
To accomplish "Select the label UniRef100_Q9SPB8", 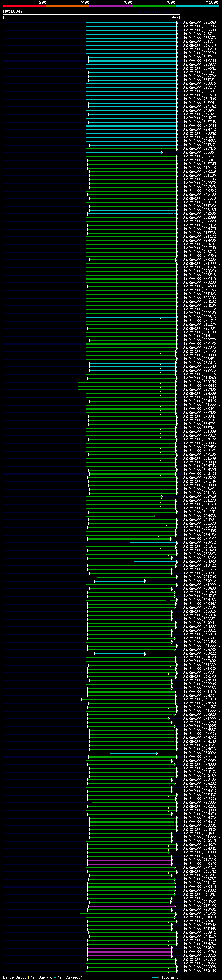I will point(199,125).
